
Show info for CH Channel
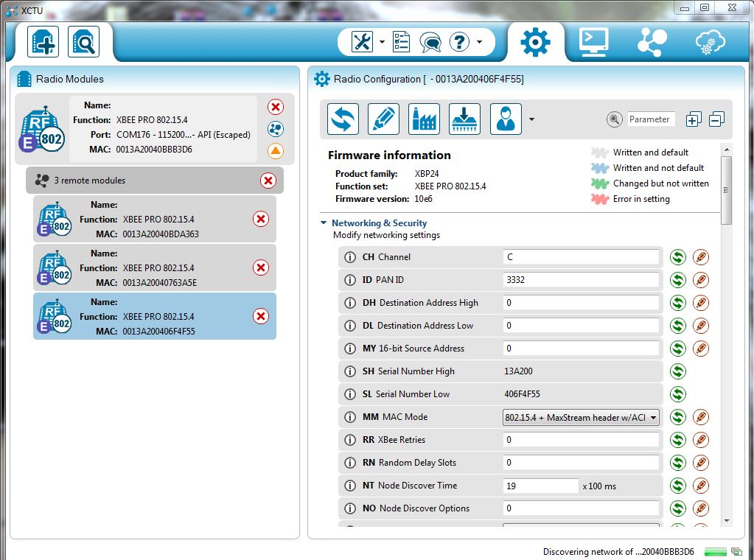coord(350,257)
